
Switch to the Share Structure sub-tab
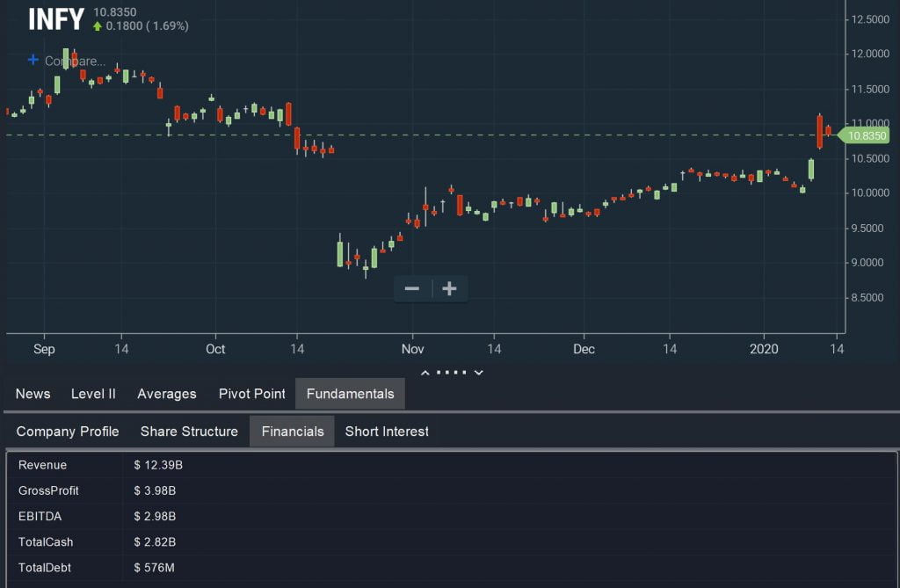click(x=190, y=432)
